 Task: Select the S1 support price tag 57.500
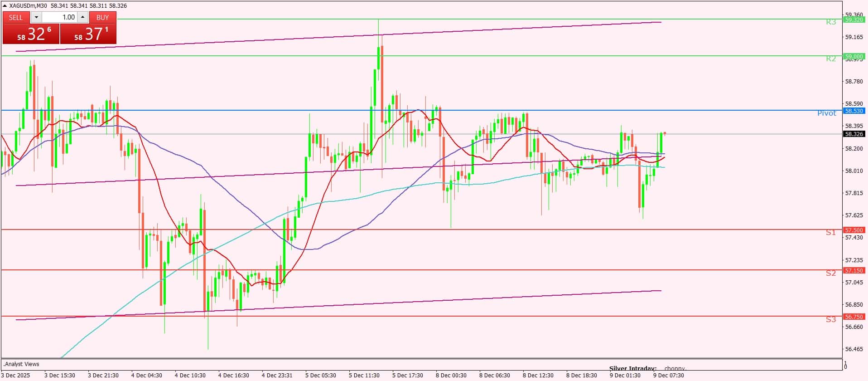pyautogui.click(x=854, y=230)
